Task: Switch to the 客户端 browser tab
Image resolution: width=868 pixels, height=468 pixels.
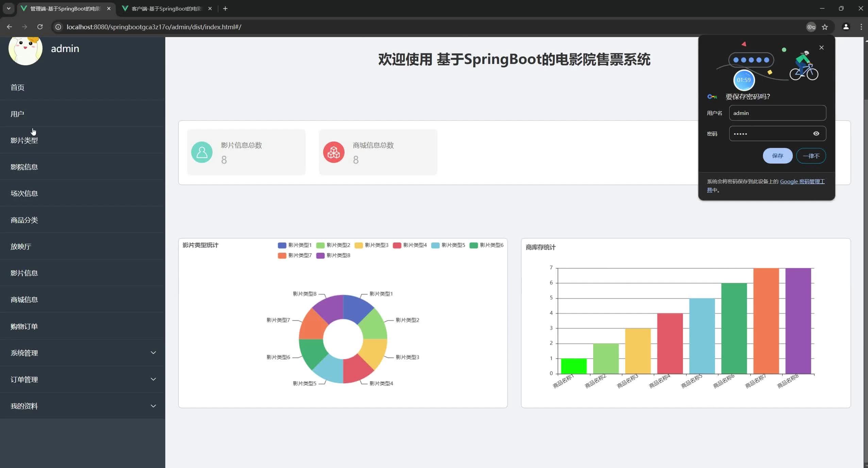Action: (x=167, y=9)
